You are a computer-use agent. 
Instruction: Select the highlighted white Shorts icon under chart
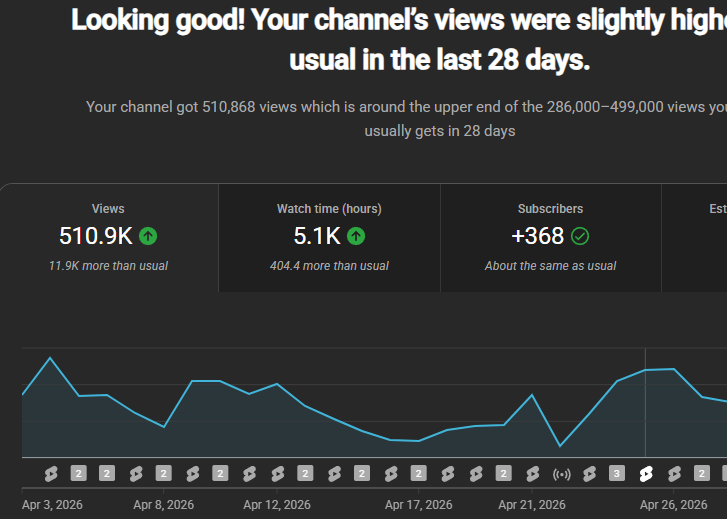coord(645,474)
